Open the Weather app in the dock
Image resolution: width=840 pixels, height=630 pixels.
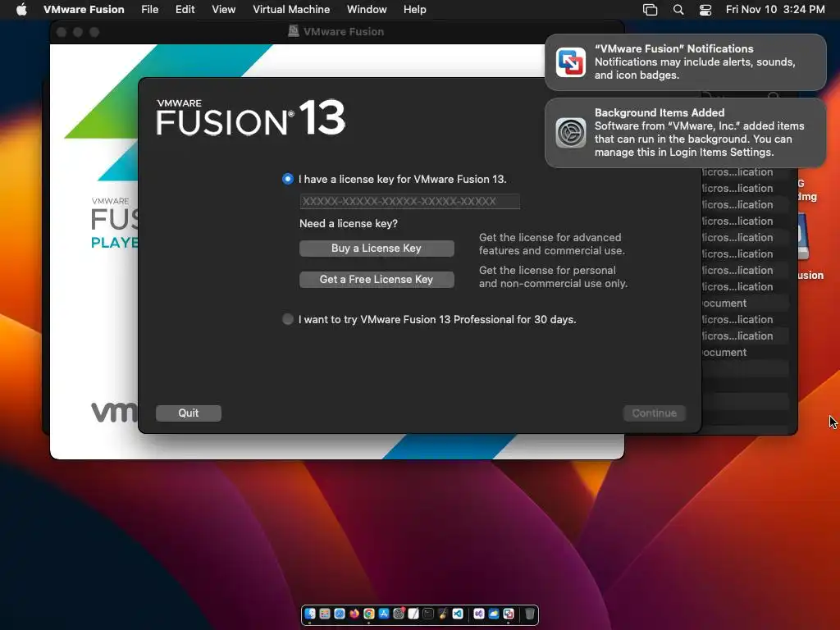493,614
